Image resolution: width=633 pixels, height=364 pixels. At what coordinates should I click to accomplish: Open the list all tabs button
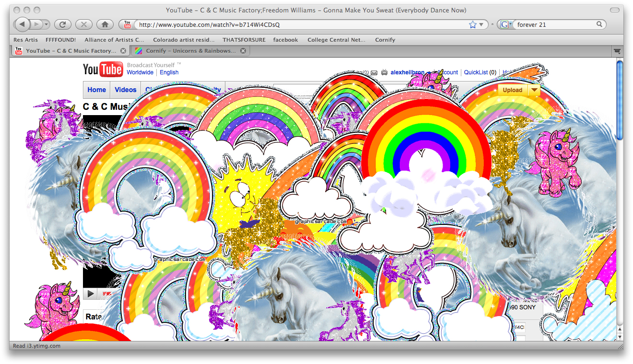click(x=617, y=51)
